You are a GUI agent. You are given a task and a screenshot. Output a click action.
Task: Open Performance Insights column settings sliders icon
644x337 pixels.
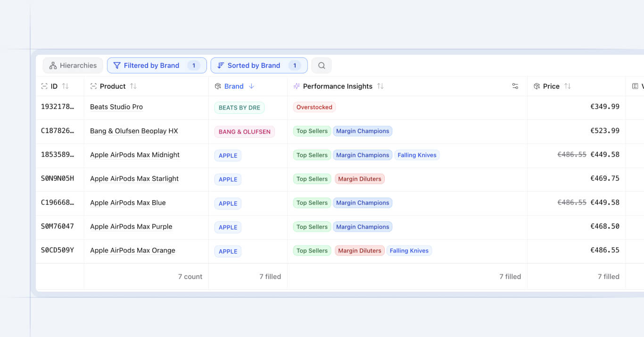[x=515, y=86]
